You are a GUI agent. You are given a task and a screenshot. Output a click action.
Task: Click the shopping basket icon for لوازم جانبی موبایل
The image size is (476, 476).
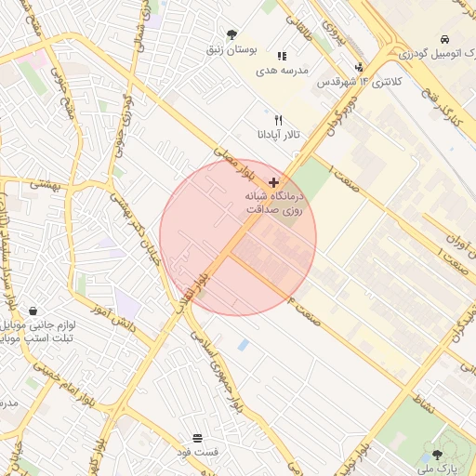(x=33, y=311)
